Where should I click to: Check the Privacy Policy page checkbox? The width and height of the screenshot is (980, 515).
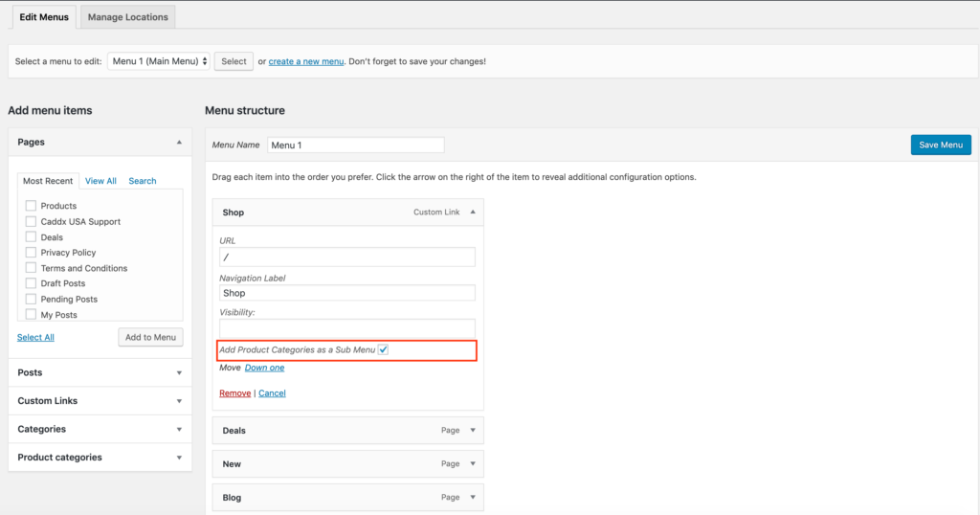[x=32, y=253]
